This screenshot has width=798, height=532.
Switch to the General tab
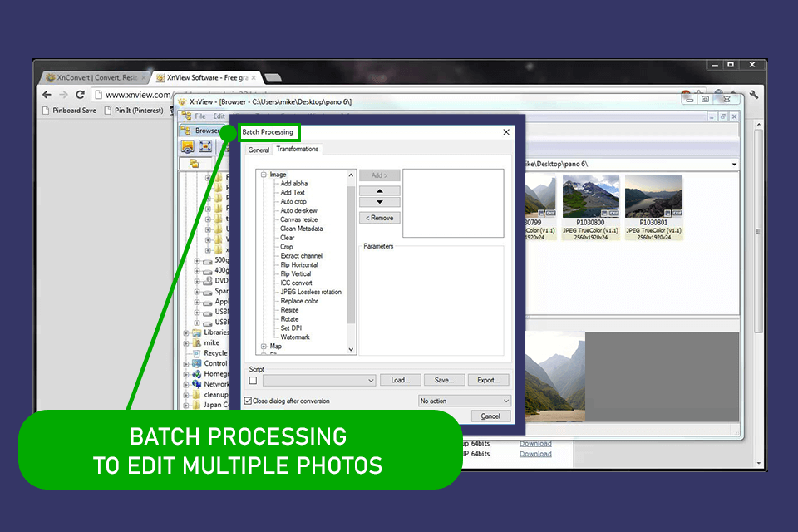click(x=259, y=150)
